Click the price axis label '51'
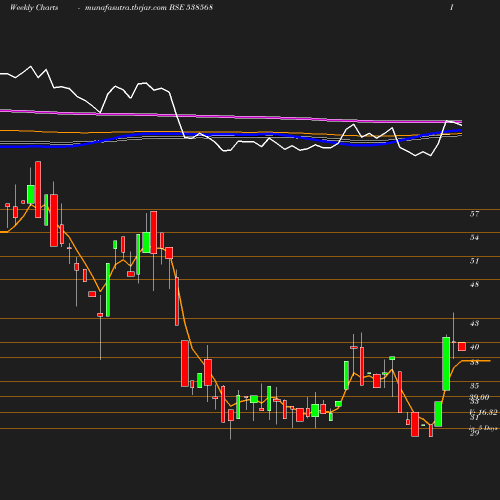The width and height of the screenshot is (500, 500). [474, 261]
